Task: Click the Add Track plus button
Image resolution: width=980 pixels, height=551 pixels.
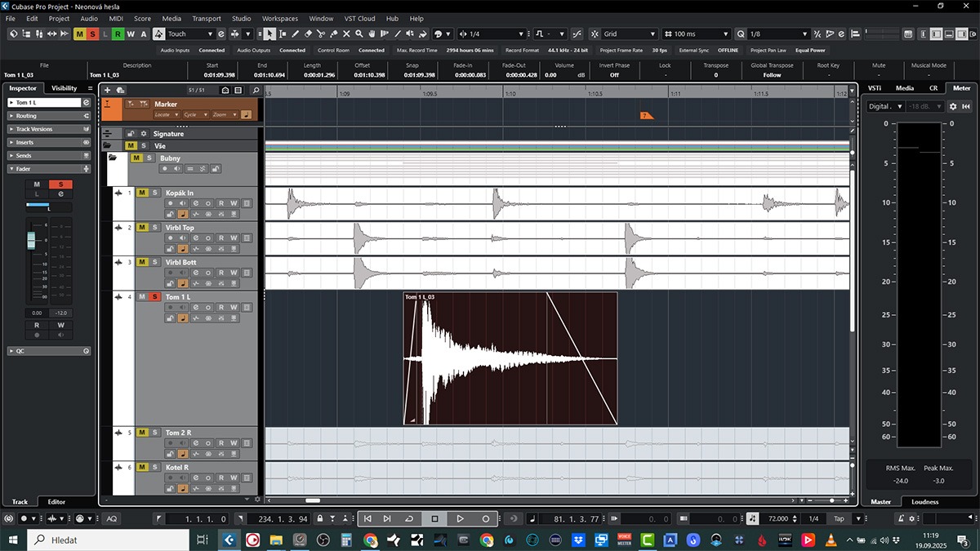Action: 107,90
